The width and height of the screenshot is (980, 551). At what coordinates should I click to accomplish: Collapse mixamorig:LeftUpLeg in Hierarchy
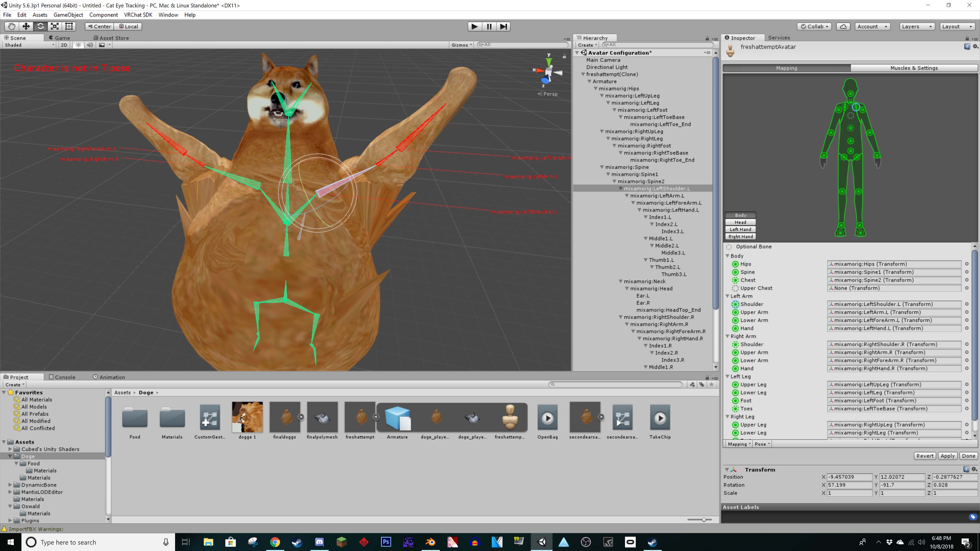tap(602, 95)
